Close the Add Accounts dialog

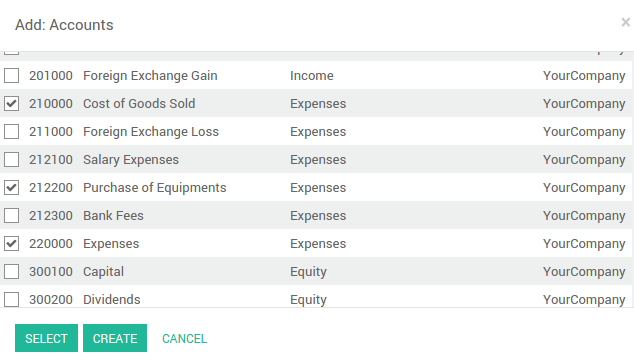pyautogui.click(x=626, y=22)
